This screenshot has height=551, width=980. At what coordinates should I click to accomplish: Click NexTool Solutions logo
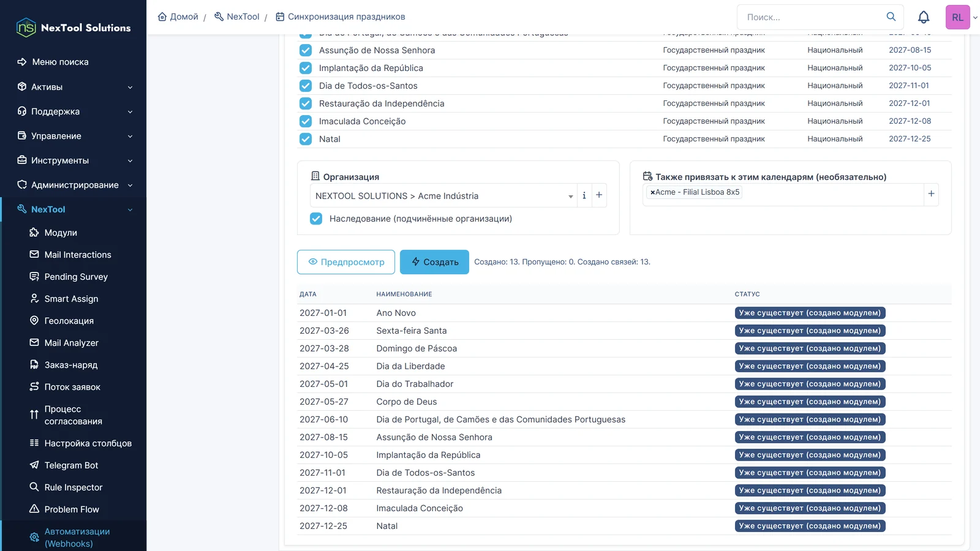pyautogui.click(x=73, y=28)
